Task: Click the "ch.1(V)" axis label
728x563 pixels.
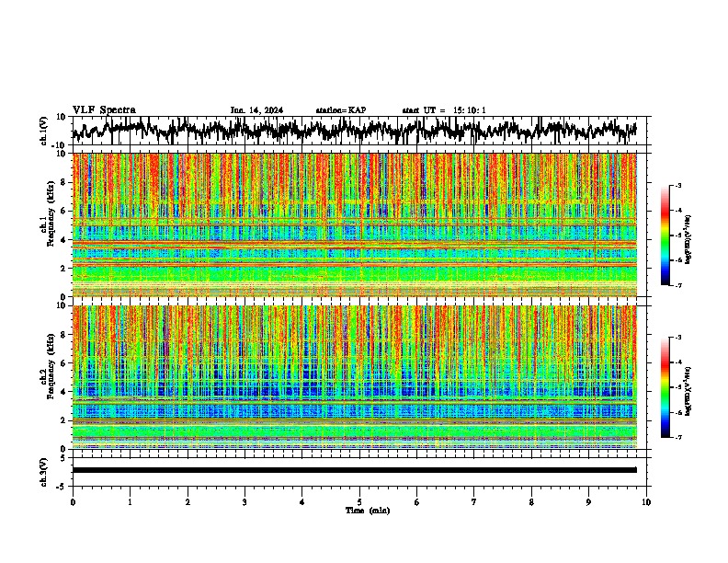Action: 44,131
